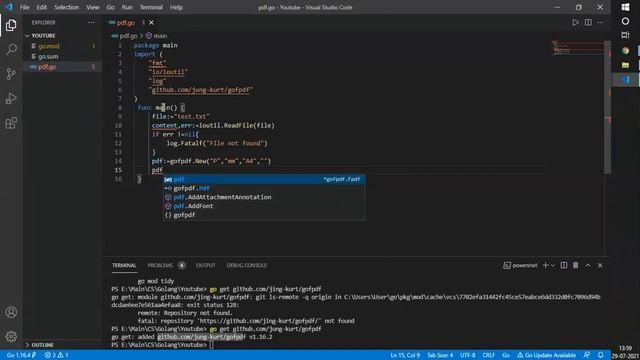Kill terminal with trash icon
Image resolution: width=640 pixels, height=360 pixels.
pos(576,265)
